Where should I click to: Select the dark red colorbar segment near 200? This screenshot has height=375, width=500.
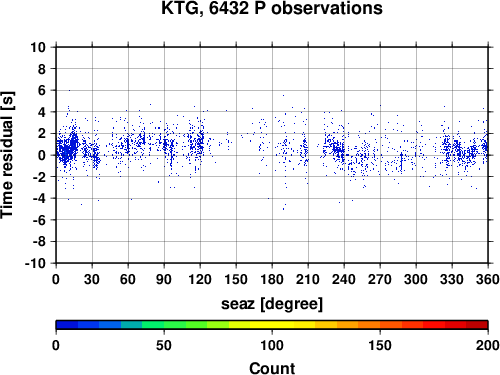point(477,325)
